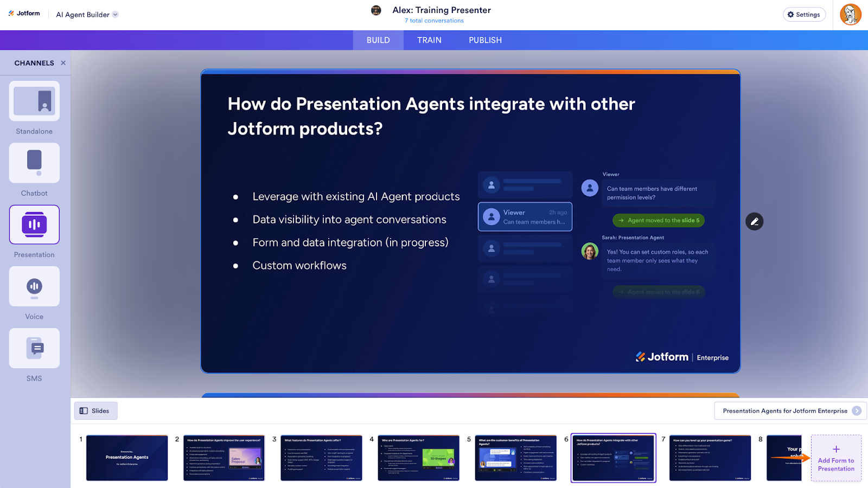Open the SMS channel icon
868x488 pixels.
[34, 348]
